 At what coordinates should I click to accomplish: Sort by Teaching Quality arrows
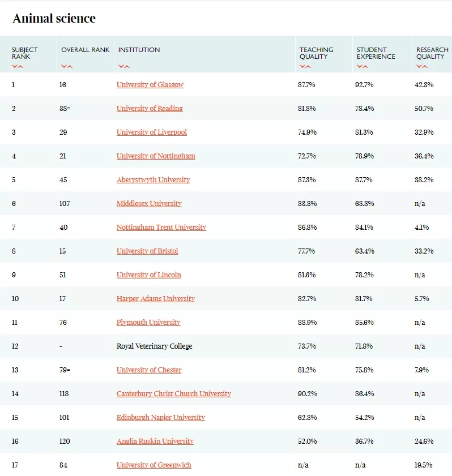(x=305, y=66)
